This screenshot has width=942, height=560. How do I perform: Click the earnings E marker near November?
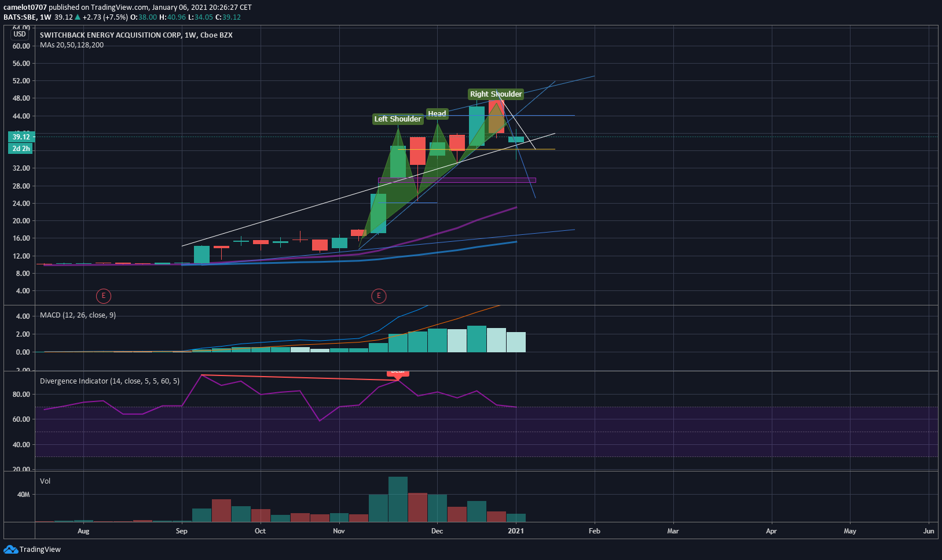pyautogui.click(x=379, y=296)
